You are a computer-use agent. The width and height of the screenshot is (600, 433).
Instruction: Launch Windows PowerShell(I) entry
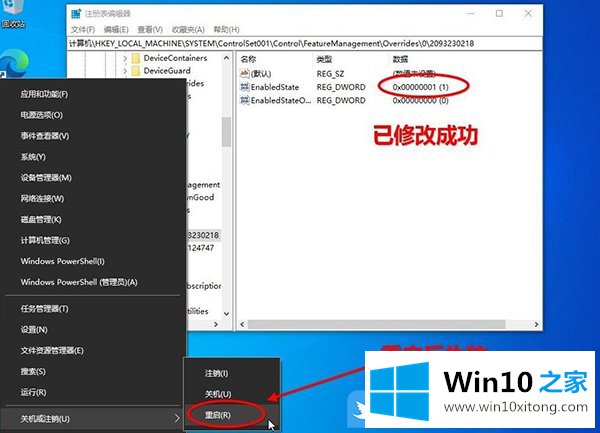pyautogui.click(x=93, y=261)
